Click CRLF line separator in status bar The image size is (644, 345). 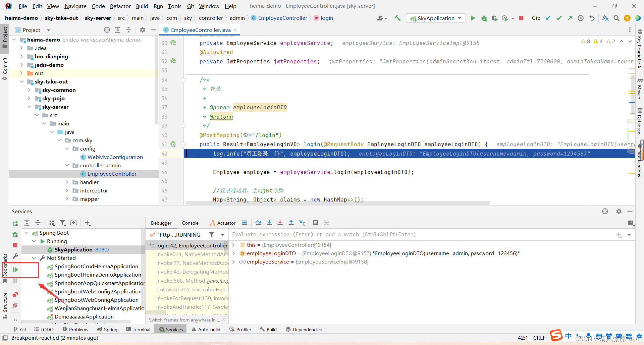(539, 338)
